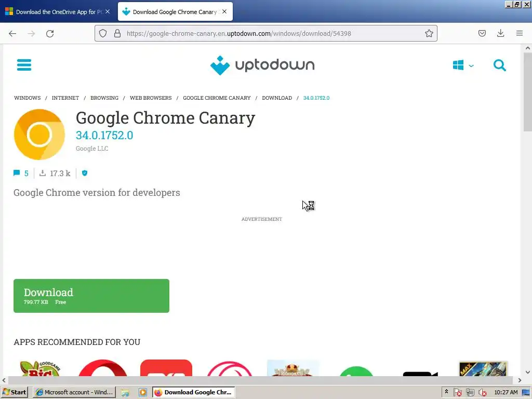Go back using the browser back arrow

pyautogui.click(x=12, y=33)
